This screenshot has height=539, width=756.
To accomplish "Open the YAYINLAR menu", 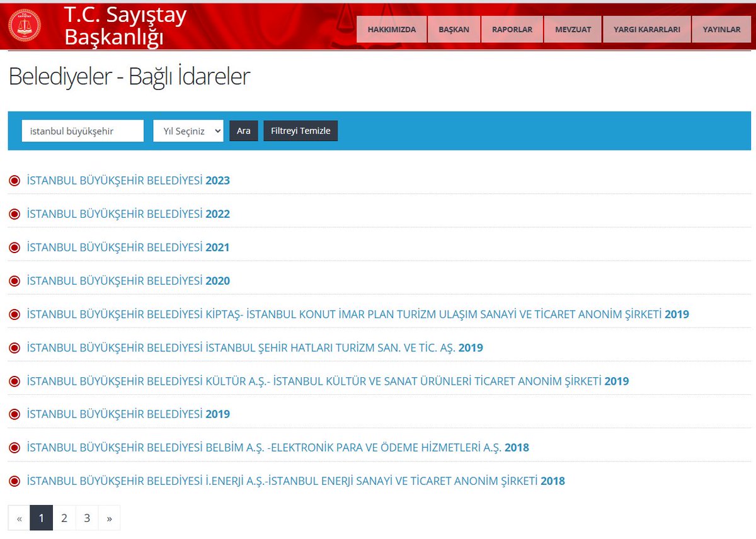I will (721, 29).
